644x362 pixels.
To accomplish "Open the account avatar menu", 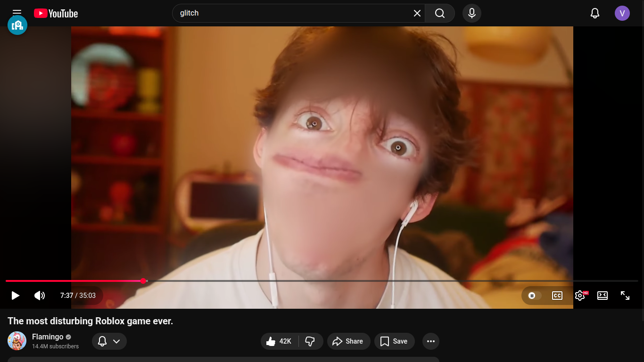I will (622, 13).
